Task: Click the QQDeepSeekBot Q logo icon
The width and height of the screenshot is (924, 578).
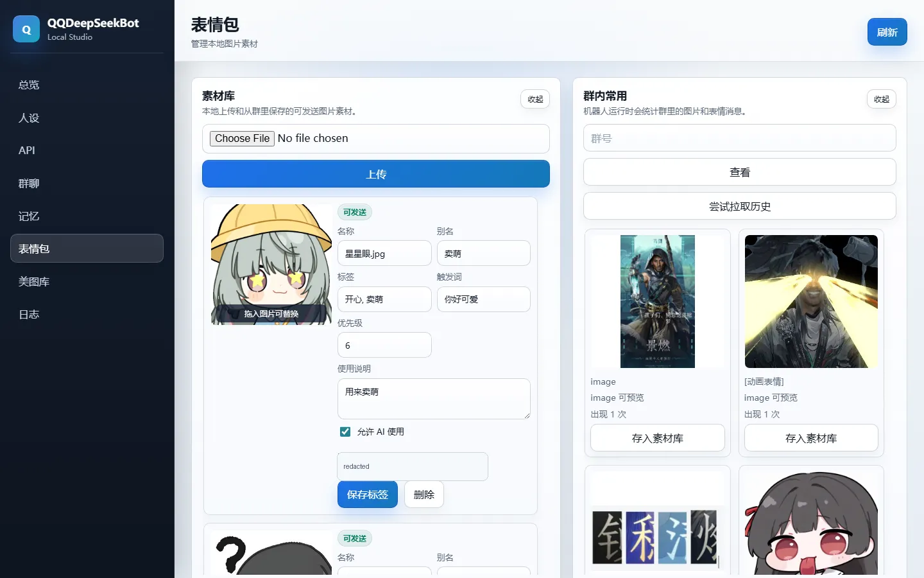Action: coord(26,29)
